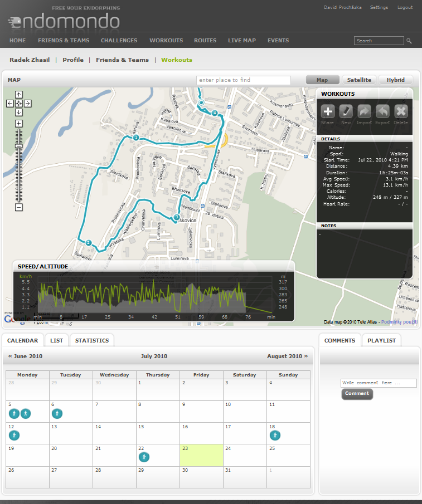This screenshot has height=504, width=422.
Task: Switch map to Map view
Action: (322, 80)
